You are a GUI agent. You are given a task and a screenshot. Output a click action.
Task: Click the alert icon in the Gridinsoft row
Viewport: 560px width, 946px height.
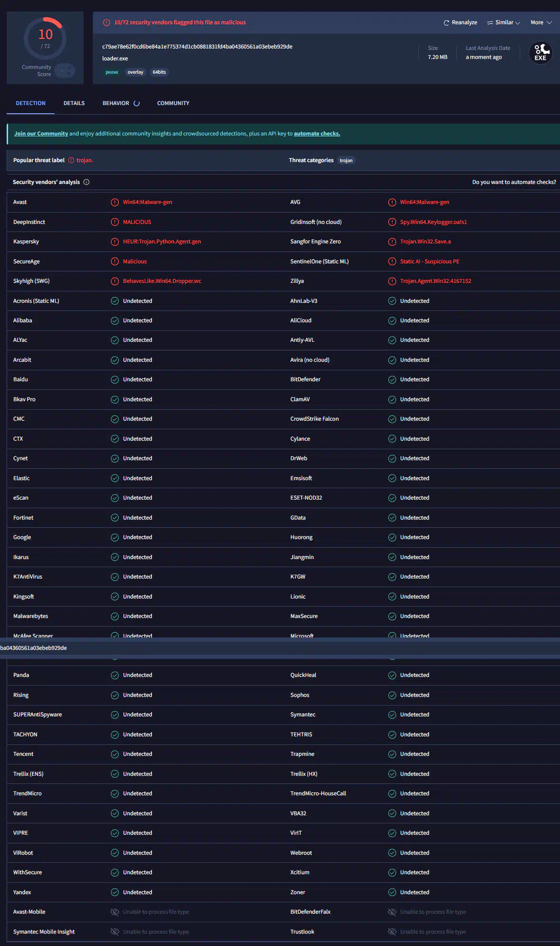click(392, 222)
